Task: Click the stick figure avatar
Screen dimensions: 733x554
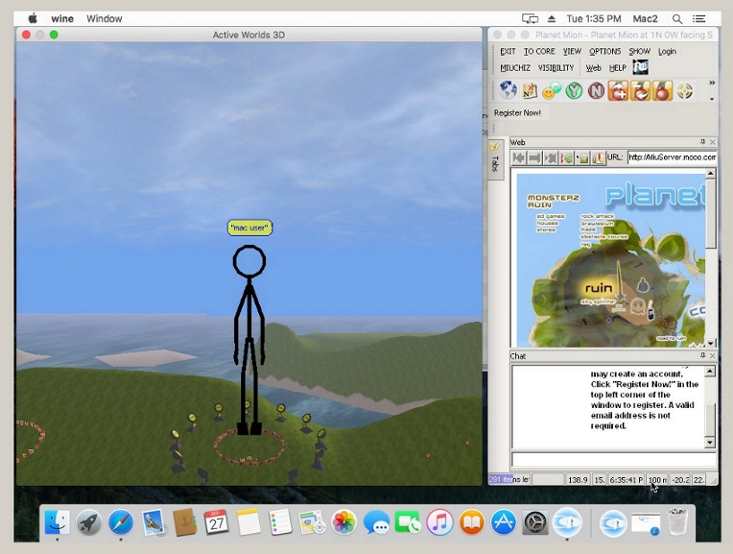Action: (x=249, y=340)
